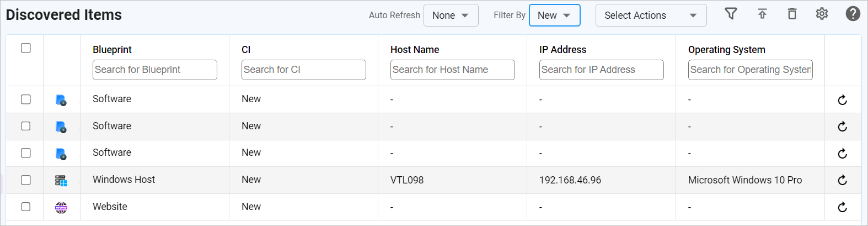Click the filter funnel icon
Image resolution: width=868 pixels, height=226 pixels.
point(731,14)
